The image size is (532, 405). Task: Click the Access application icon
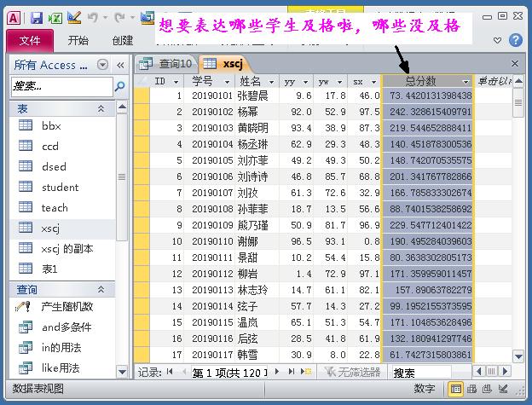(14, 17)
